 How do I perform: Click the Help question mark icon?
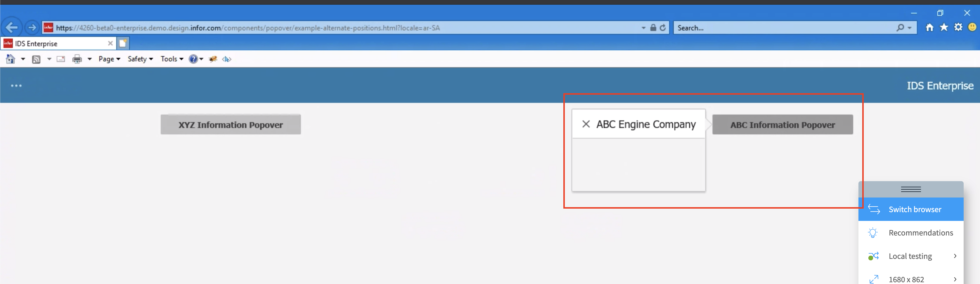click(x=193, y=59)
